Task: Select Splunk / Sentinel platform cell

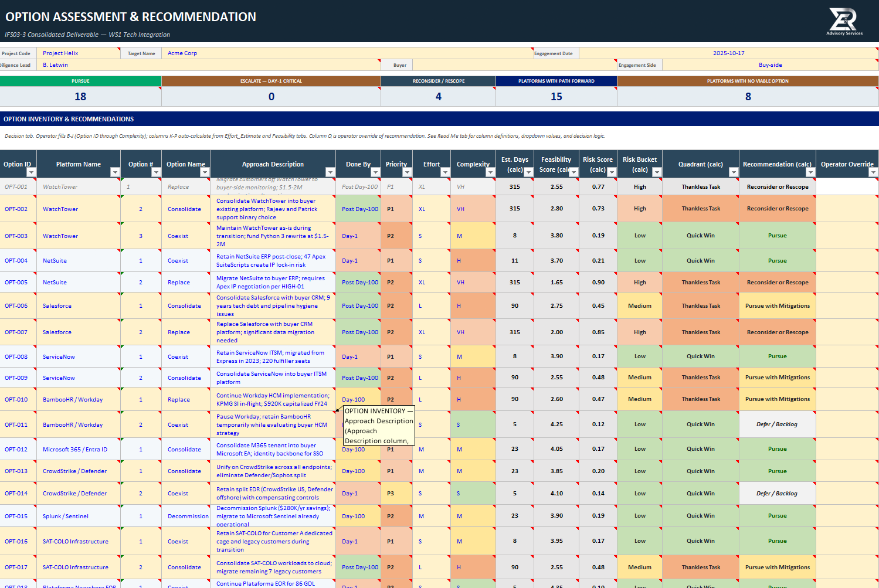Action: pos(79,516)
